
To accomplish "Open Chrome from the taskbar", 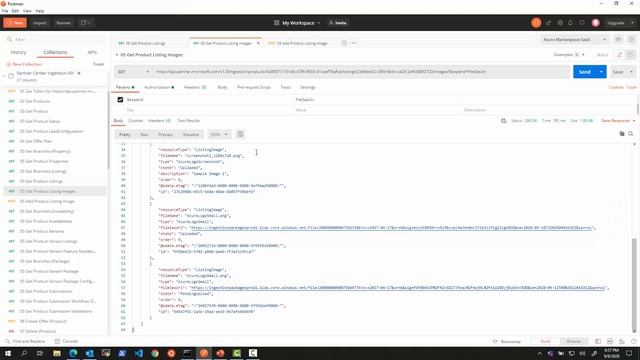I will click(x=155, y=353).
